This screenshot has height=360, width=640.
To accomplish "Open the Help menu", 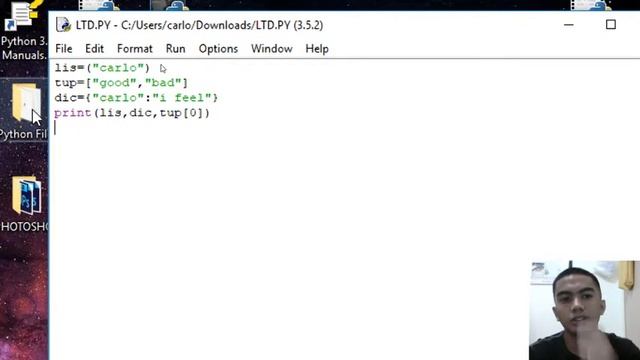I will (317, 49).
